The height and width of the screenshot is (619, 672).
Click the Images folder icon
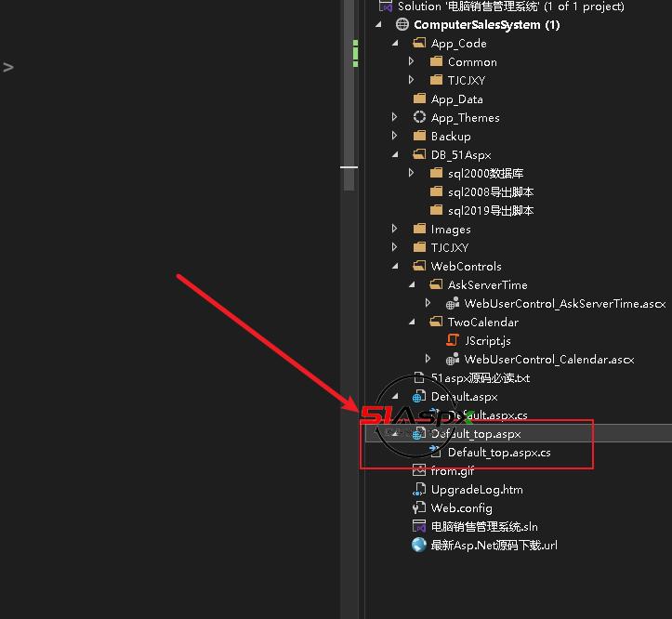click(419, 229)
